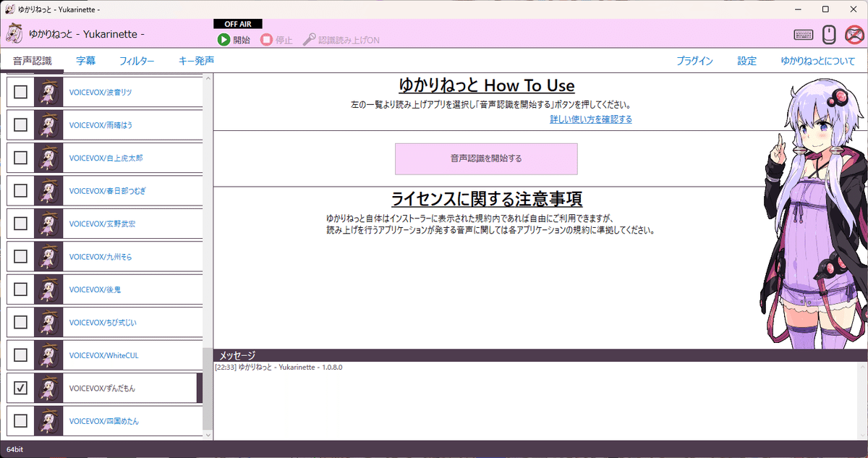Click the character thumbnail for VOICEVOX/後鬼
Image resolution: width=868 pixels, height=458 pixels.
click(49, 289)
